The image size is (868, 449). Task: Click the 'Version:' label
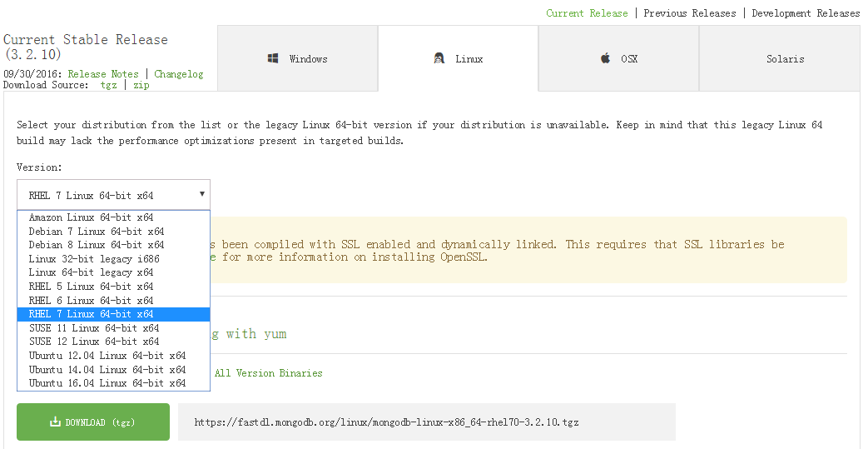tap(39, 167)
